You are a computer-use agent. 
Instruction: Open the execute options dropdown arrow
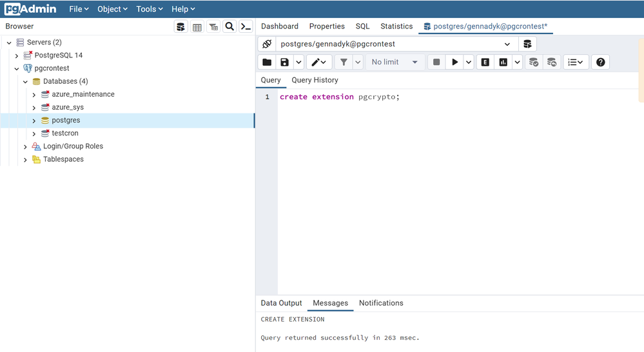click(x=469, y=62)
